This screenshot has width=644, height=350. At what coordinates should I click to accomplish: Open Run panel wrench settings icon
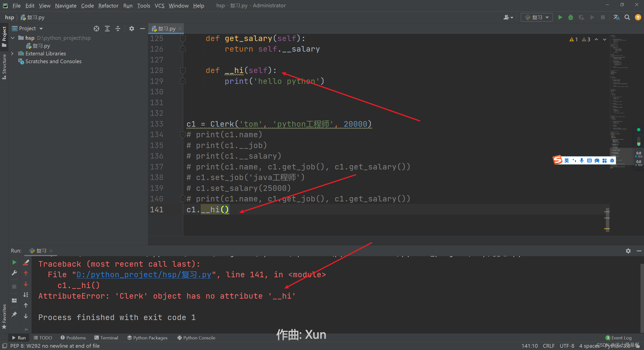14,273
